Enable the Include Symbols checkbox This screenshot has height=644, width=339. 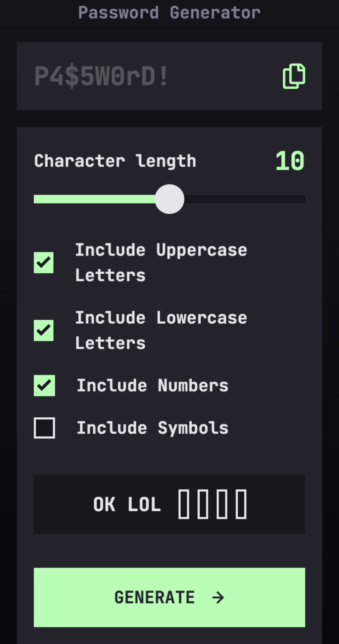coord(44,428)
